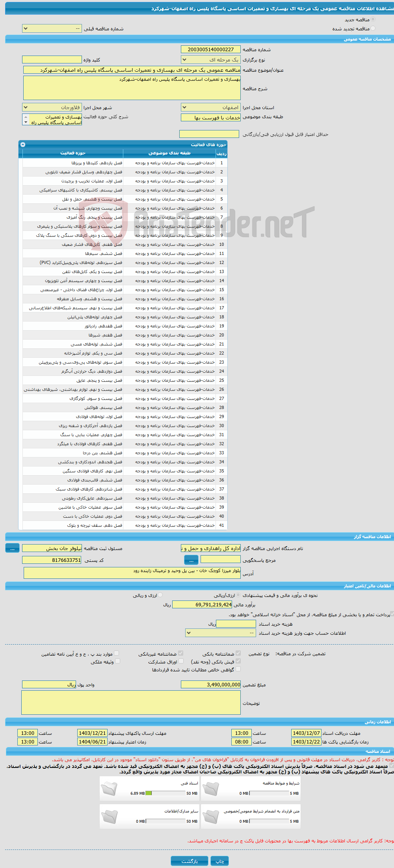Open the اطلاعات حساب جهت واریز dropdown
The image size is (394, 868).
221,633
